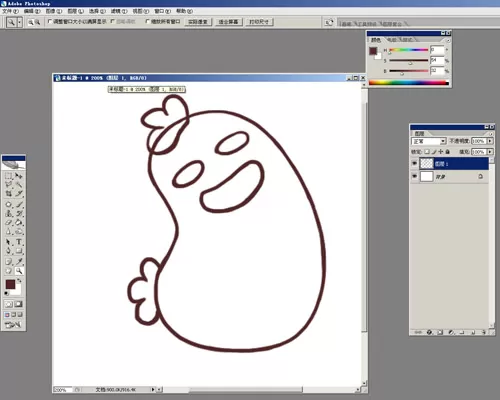Switch to Standard edit mode
500x400 pixels.
9,304
